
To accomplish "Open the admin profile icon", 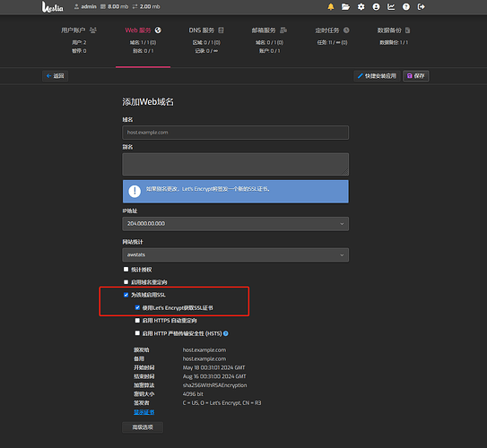I will (376, 6).
